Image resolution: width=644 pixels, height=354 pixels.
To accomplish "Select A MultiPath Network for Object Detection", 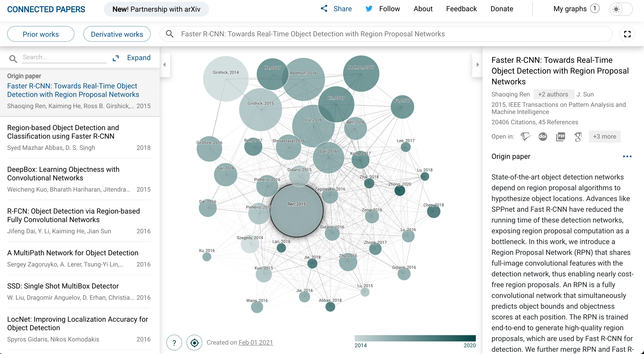I will click(x=79, y=258).
